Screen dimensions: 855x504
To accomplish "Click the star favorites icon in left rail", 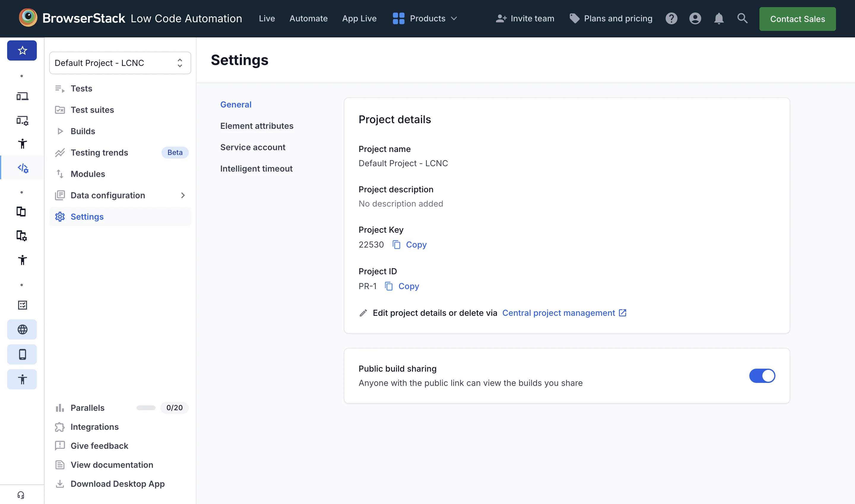I will point(22,50).
